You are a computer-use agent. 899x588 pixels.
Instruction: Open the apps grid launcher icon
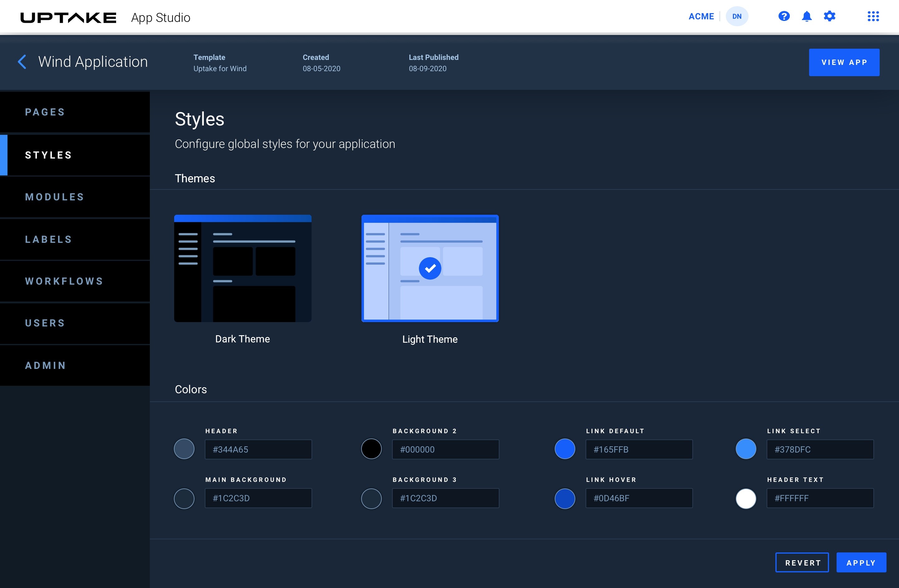873,16
